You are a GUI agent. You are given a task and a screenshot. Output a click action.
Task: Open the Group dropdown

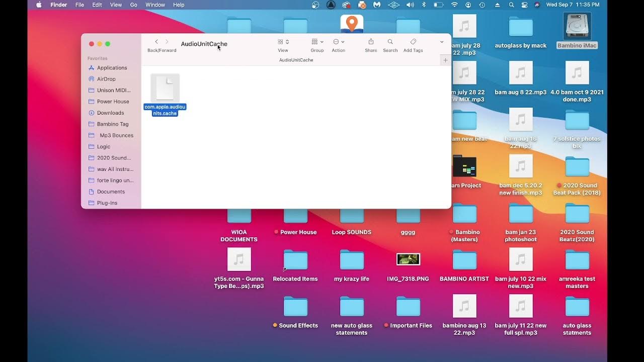(317, 42)
